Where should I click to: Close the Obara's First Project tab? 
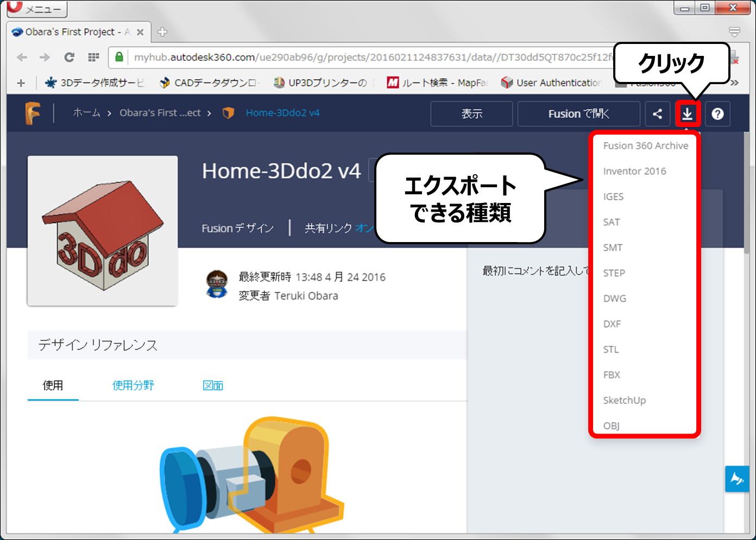coord(140,32)
